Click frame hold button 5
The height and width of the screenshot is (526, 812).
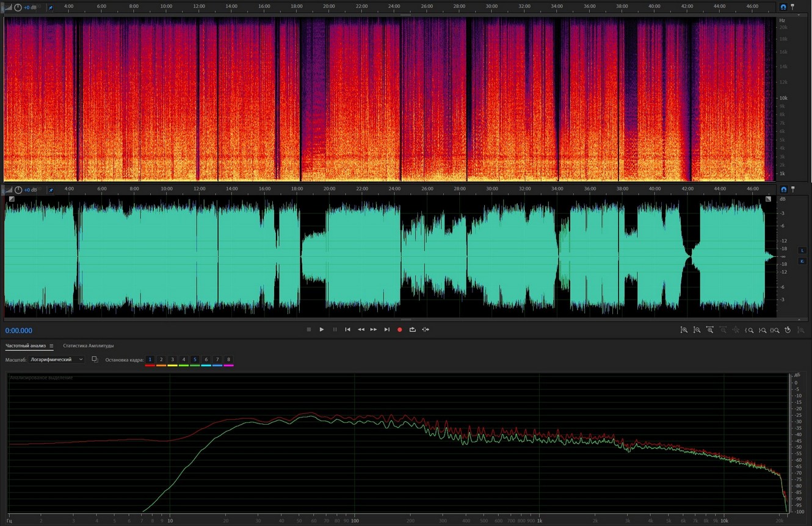point(195,360)
